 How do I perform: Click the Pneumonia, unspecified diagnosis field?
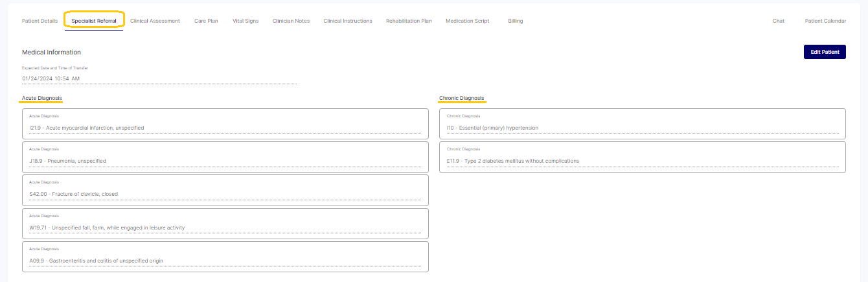pos(225,161)
